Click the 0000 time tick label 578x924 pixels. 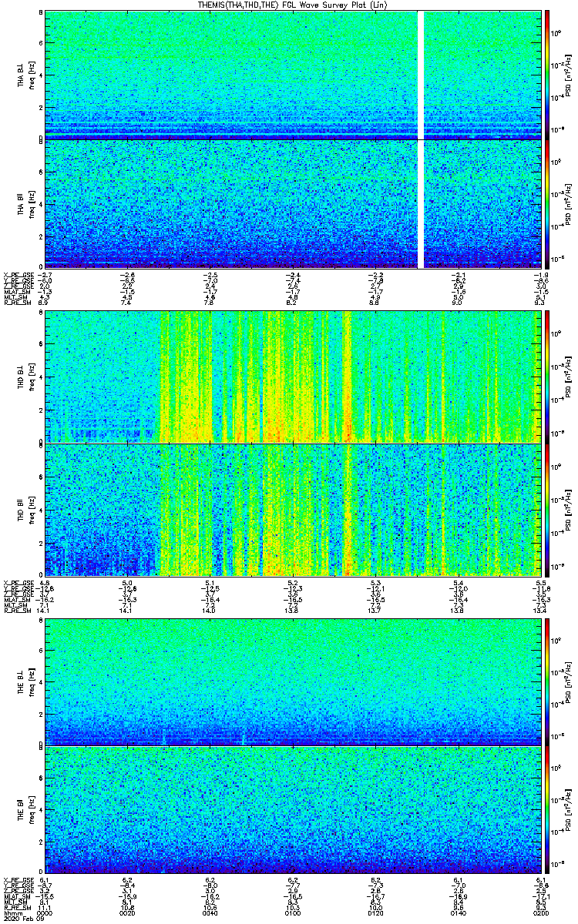45,912
